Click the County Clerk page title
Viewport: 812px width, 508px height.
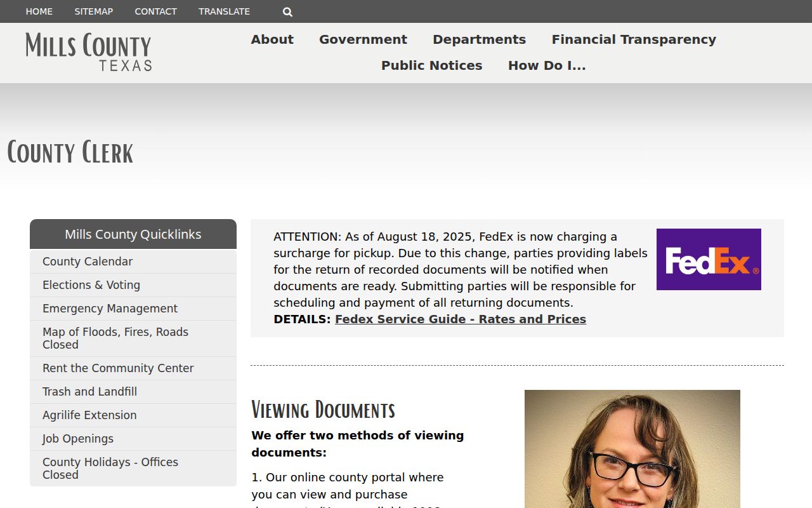pos(70,153)
